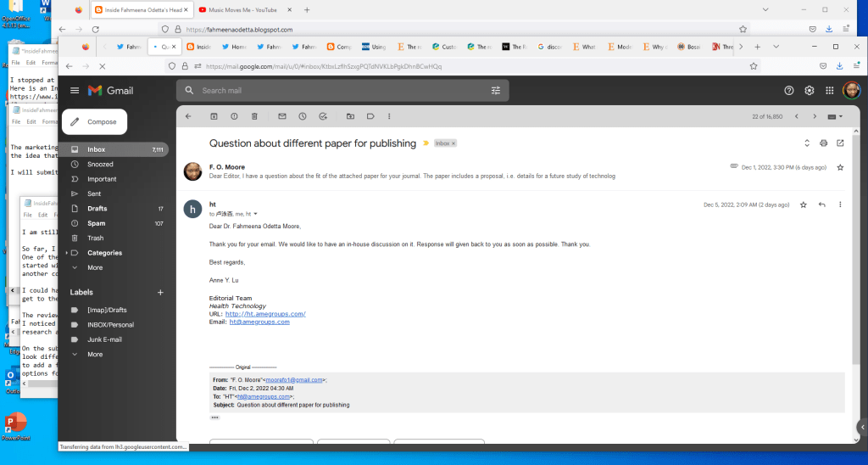Click the Add to Tasks icon
Viewport: 868px width, 465px height.
323,116
